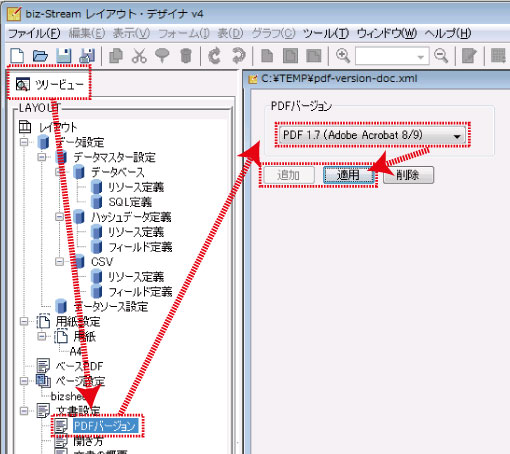Select リソース定義 under ハッシュデータ定義
Image resolution: width=510 pixels, height=454 pixels.
136,232
